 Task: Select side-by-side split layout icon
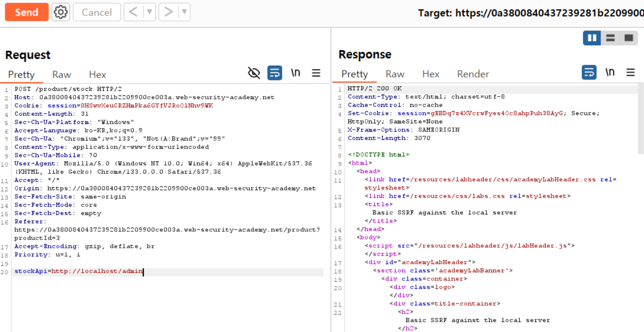[x=592, y=38]
